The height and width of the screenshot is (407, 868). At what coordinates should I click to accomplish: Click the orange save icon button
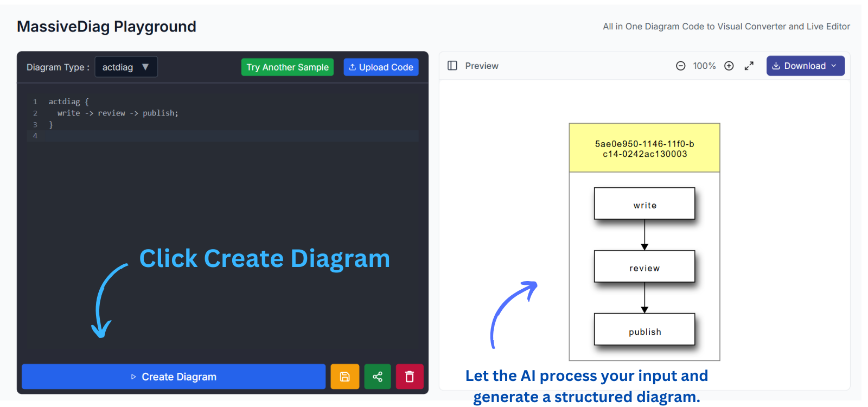[x=345, y=377]
